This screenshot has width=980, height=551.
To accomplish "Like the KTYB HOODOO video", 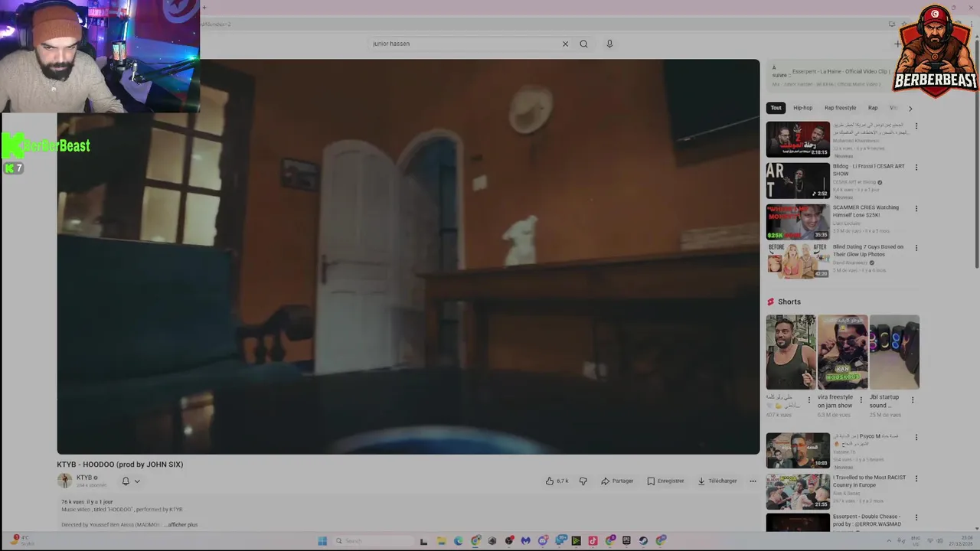I will click(x=557, y=481).
